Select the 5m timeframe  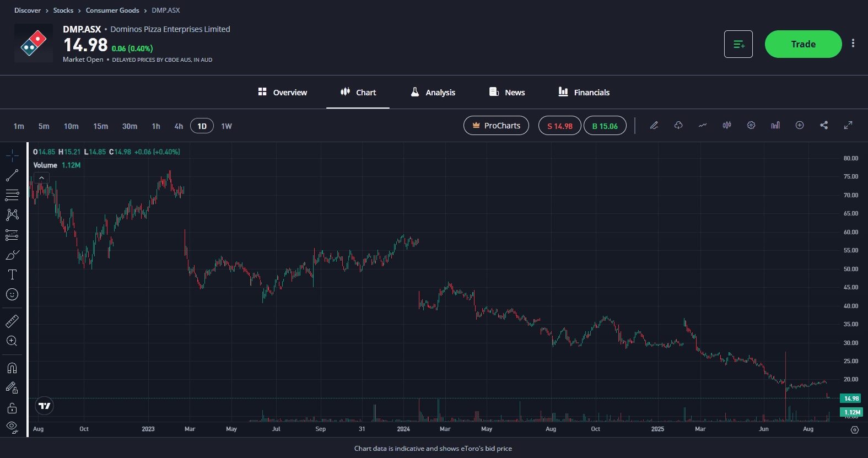pyautogui.click(x=44, y=126)
